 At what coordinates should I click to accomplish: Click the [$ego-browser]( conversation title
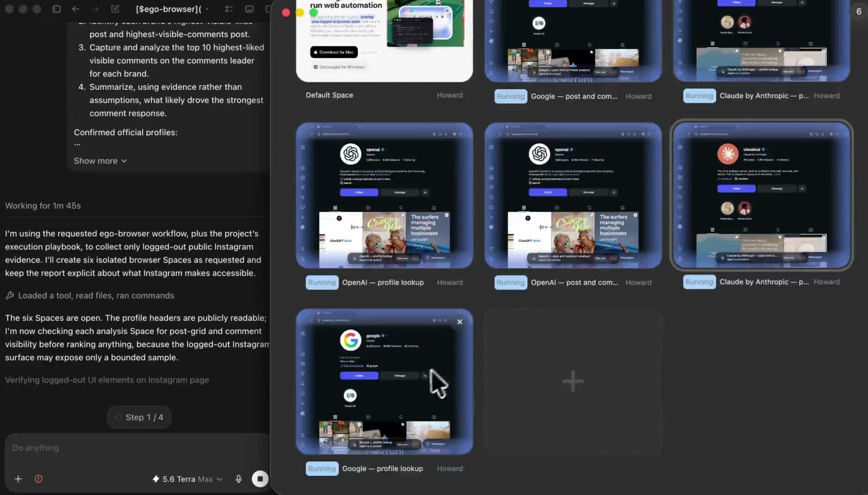pos(169,9)
